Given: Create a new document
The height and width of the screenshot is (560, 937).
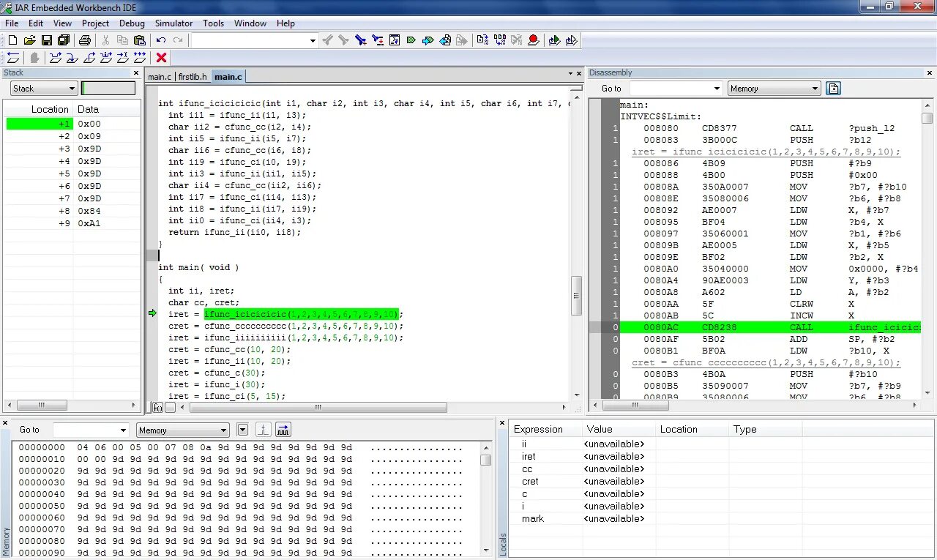Looking at the screenshot, I should [x=12, y=40].
